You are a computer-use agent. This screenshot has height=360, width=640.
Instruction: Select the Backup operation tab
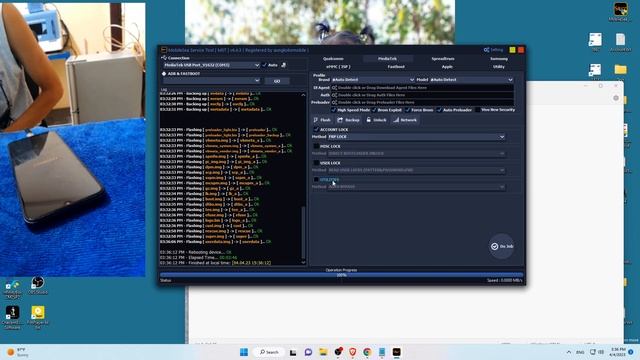(348, 120)
